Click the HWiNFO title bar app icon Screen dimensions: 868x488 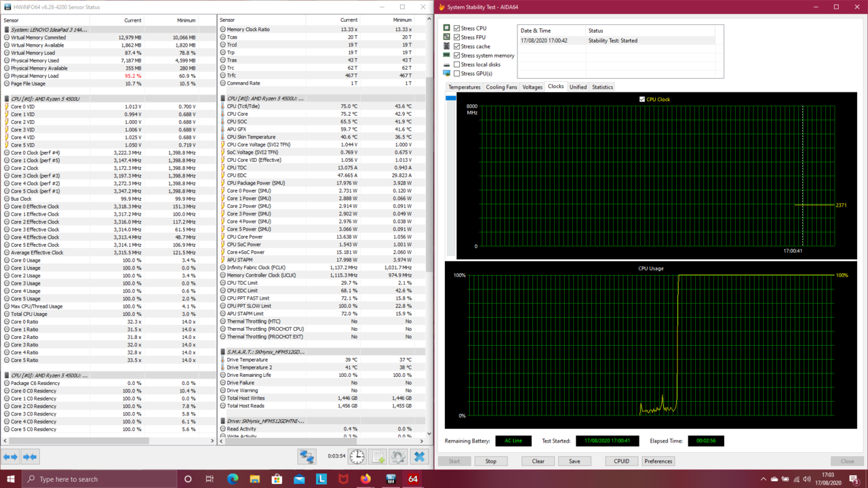coord(7,7)
